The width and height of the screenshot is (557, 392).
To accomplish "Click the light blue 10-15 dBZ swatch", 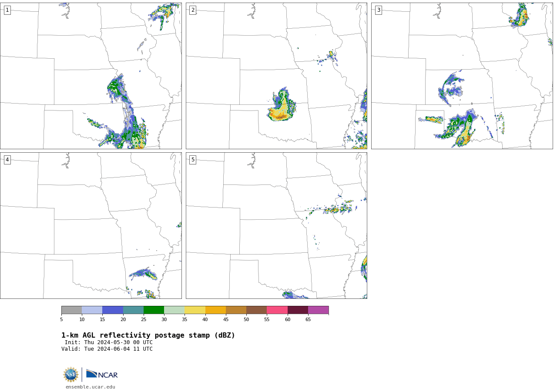I will tap(92, 310).
